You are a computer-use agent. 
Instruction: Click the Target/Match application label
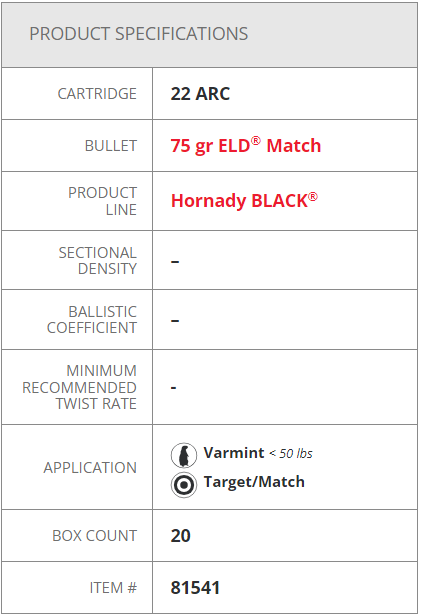(x=254, y=482)
